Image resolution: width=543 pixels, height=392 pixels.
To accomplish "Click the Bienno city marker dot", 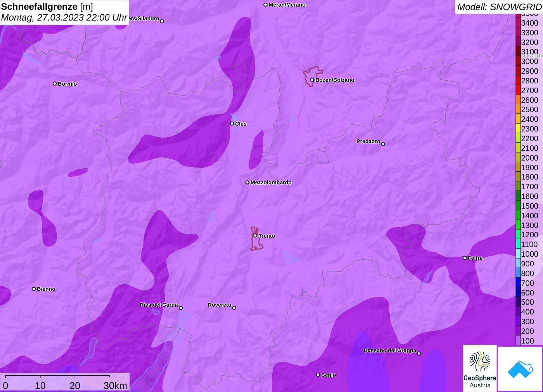I will point(34,289).
